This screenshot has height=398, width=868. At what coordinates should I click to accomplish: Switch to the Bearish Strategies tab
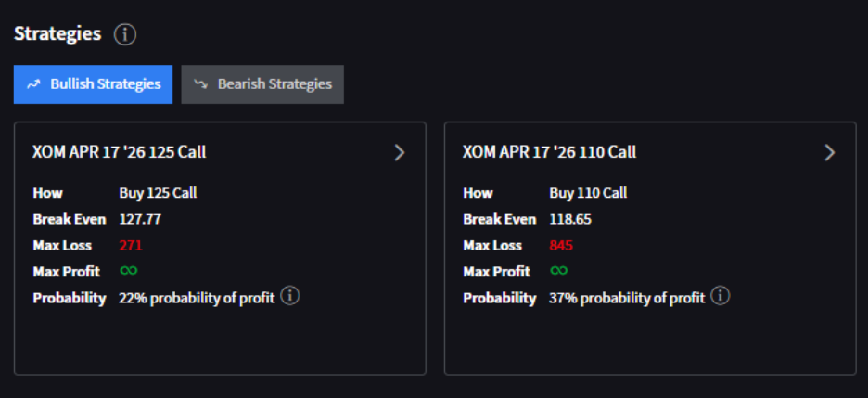[x=262, y=84]
